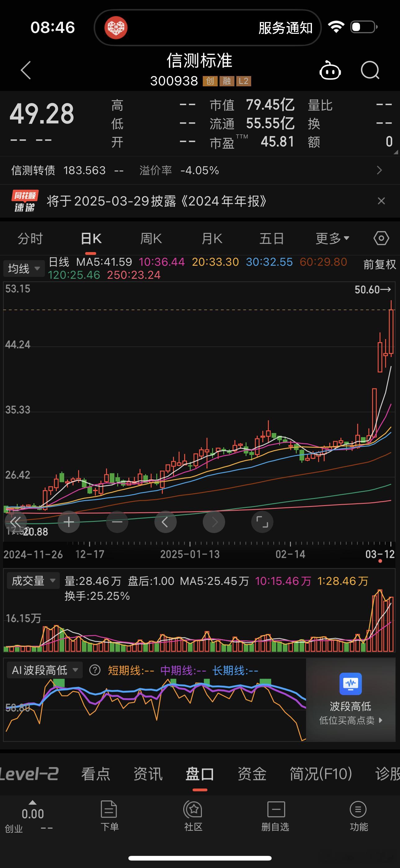The width and height of the screenshot is (400, 868).
Task: Move chart left with previous arrow
Action: pos(165,522)
